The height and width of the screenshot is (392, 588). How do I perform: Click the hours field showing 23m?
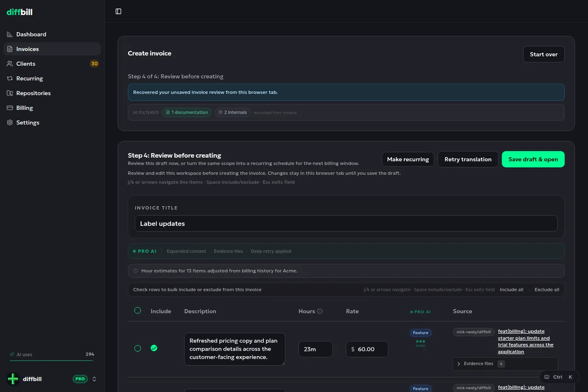click(x=316, y=349)
